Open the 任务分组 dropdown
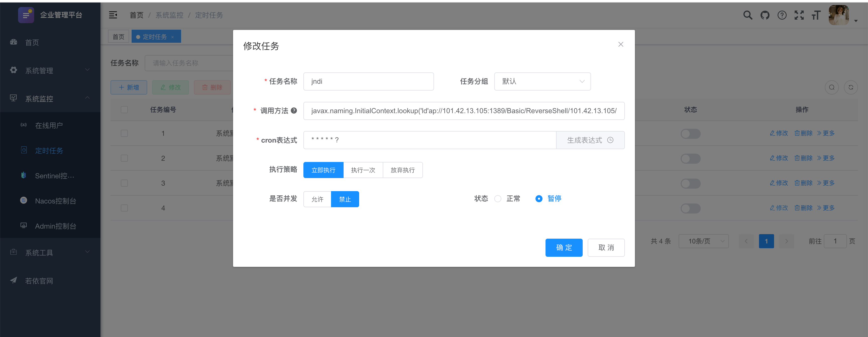This screenshot has height=337, width=868. pyautogui.click(x=542, y=81)
